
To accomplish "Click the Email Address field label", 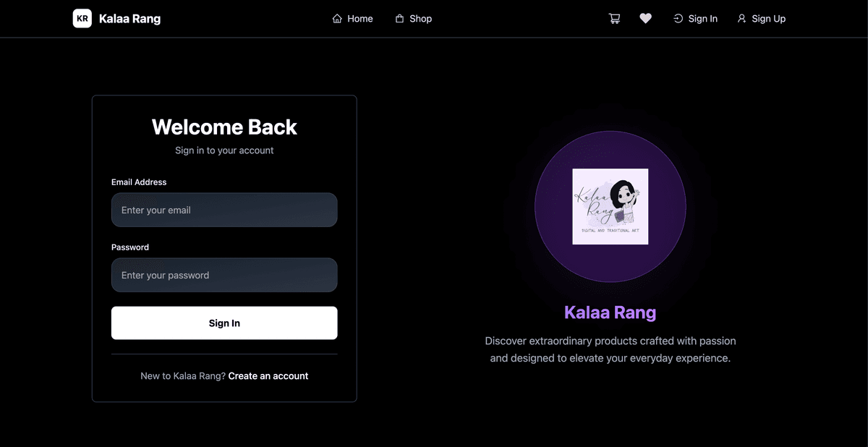I will (x=139, y=182).
